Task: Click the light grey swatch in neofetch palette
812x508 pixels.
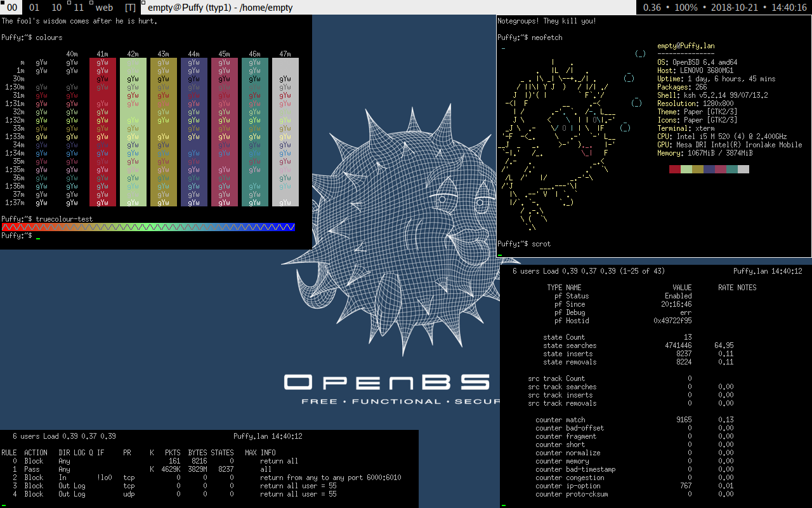Action: [x=743, y=170]
